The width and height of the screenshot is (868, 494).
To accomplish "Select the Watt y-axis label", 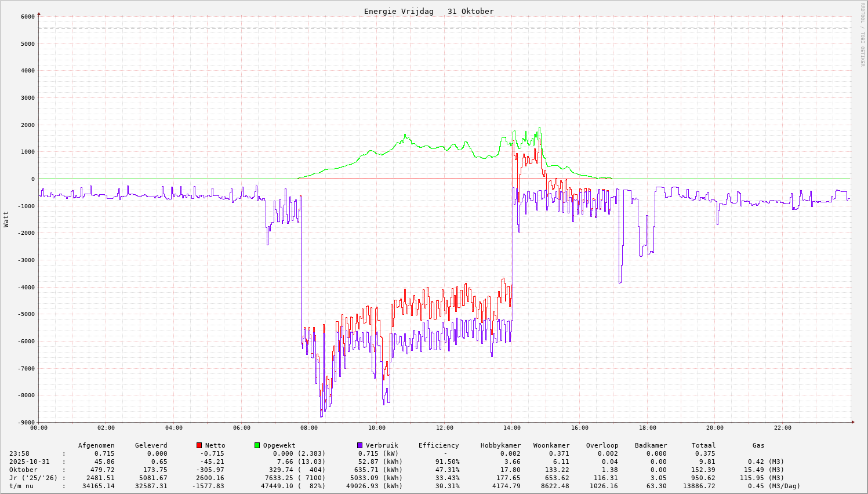I will point(6,219).
